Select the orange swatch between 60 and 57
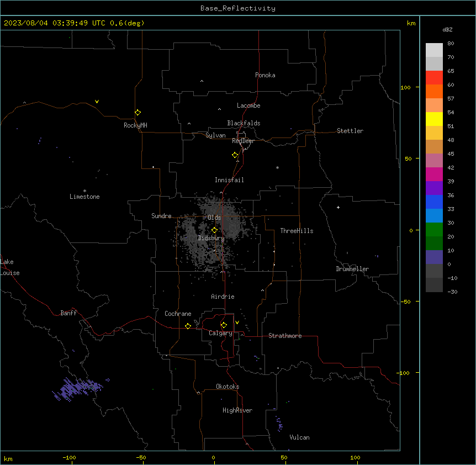 point(434,91)
